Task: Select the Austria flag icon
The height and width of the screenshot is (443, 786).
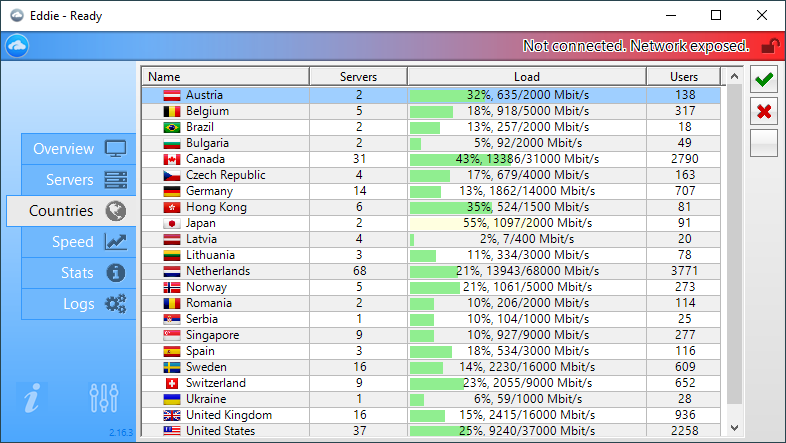Action: 171,95
